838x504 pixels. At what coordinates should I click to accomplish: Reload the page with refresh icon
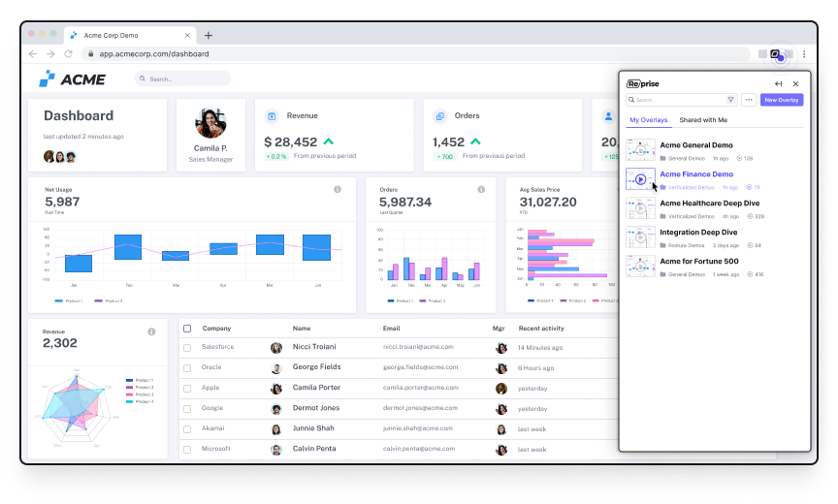(x=69, y=54)
